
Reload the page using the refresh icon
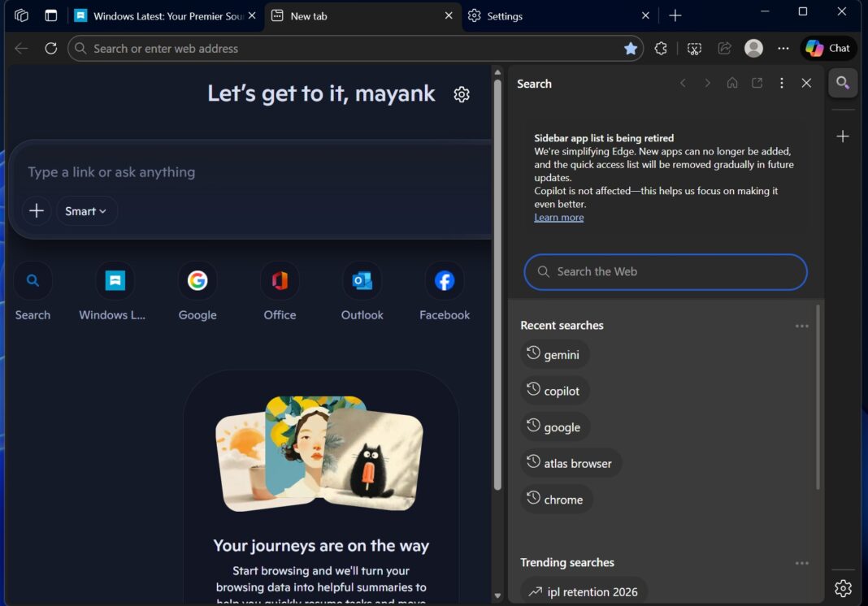coord(50,48)
